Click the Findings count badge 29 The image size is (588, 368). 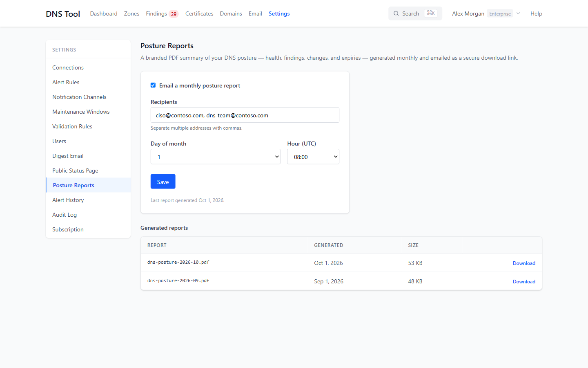pos(174,14)
